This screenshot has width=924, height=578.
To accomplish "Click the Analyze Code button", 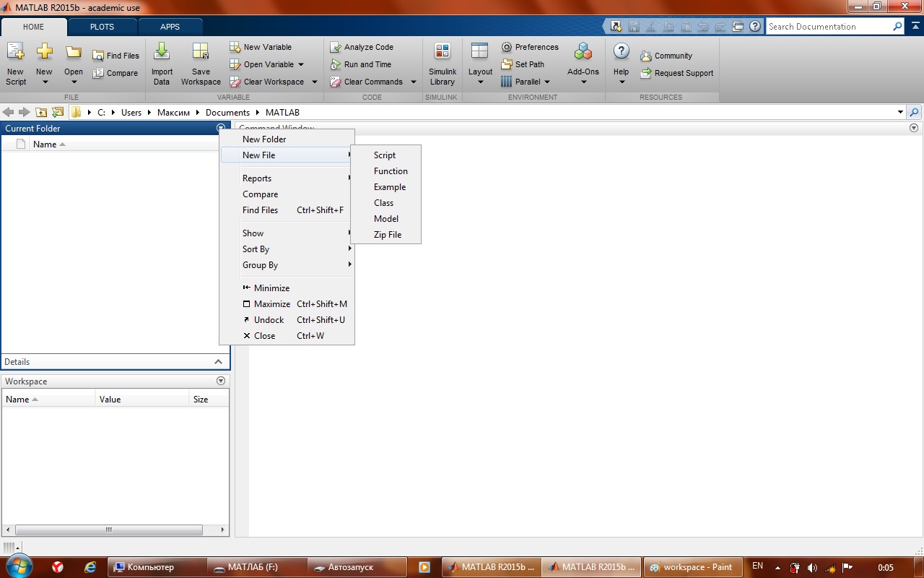I will pos(362,47).
